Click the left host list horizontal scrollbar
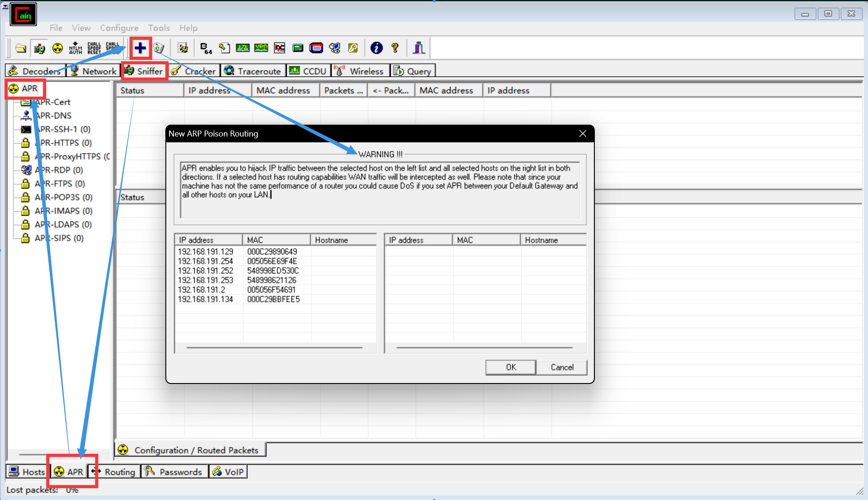 275,348
